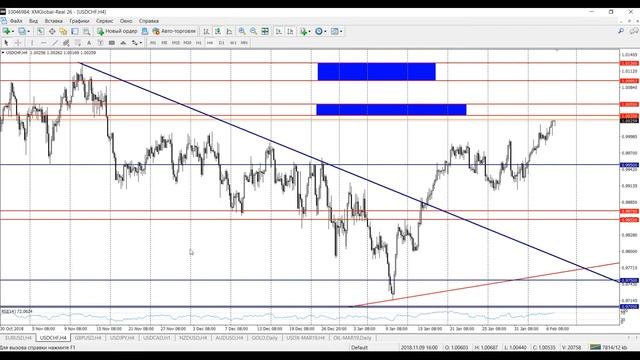Pick the Fibonacci Retracement tool
This screenshot has width=640, height=360.
tap(78, 43)
